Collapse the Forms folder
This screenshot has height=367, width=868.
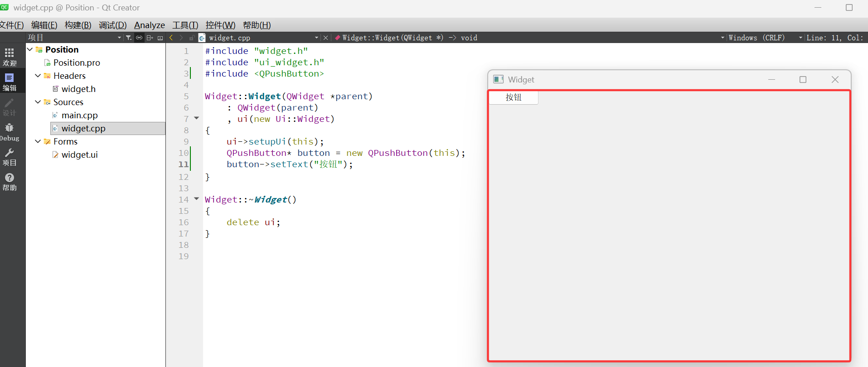tap(38, 141)
